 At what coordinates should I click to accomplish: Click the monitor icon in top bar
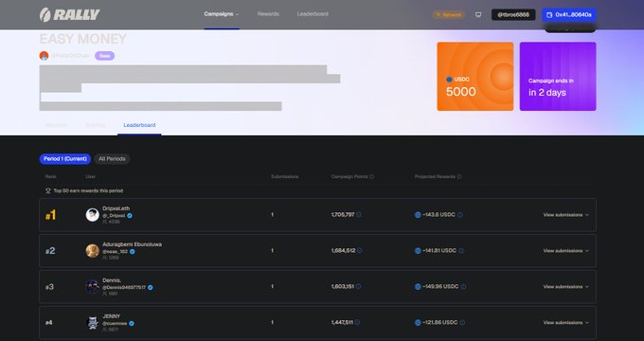[478, 15]
